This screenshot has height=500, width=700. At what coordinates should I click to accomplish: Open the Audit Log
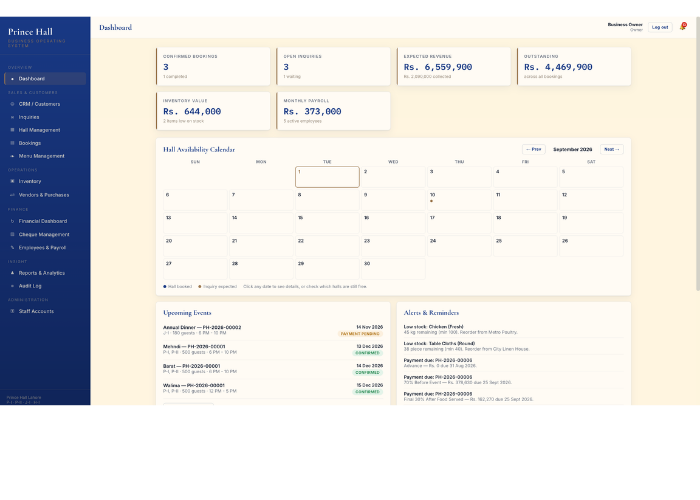click(45, 286)
